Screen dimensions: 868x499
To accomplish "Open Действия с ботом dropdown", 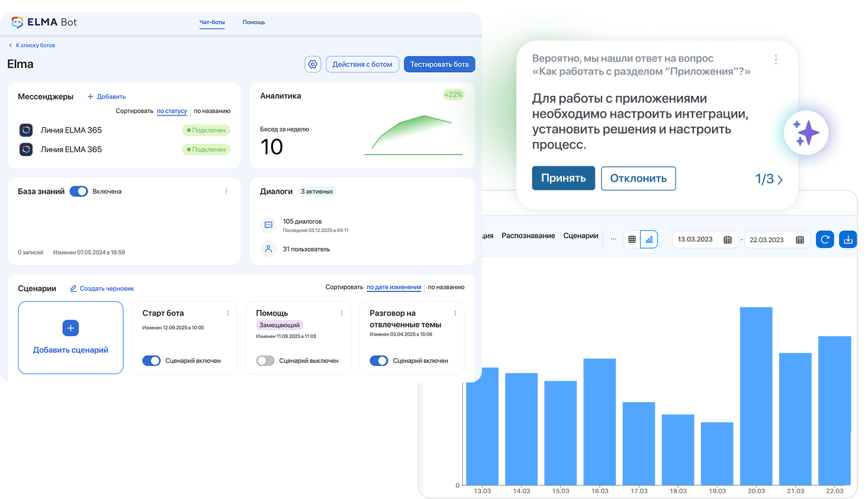I will (362, 65).
